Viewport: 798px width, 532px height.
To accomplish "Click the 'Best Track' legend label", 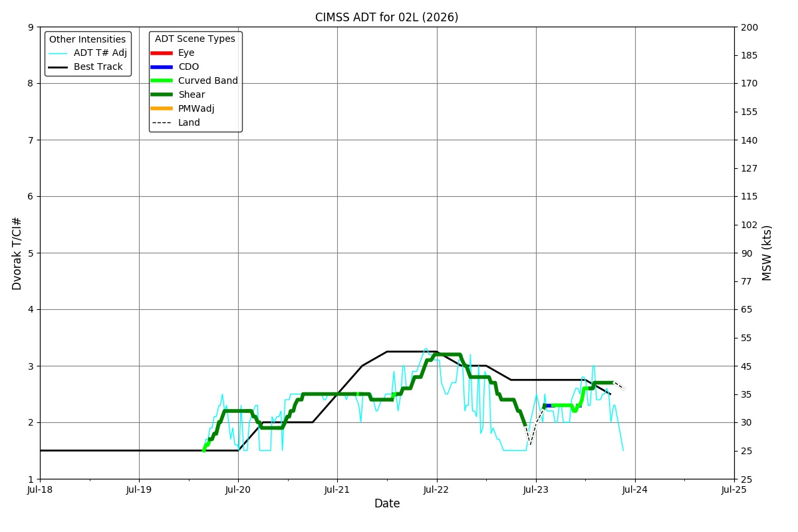I will tap(98, 67).
